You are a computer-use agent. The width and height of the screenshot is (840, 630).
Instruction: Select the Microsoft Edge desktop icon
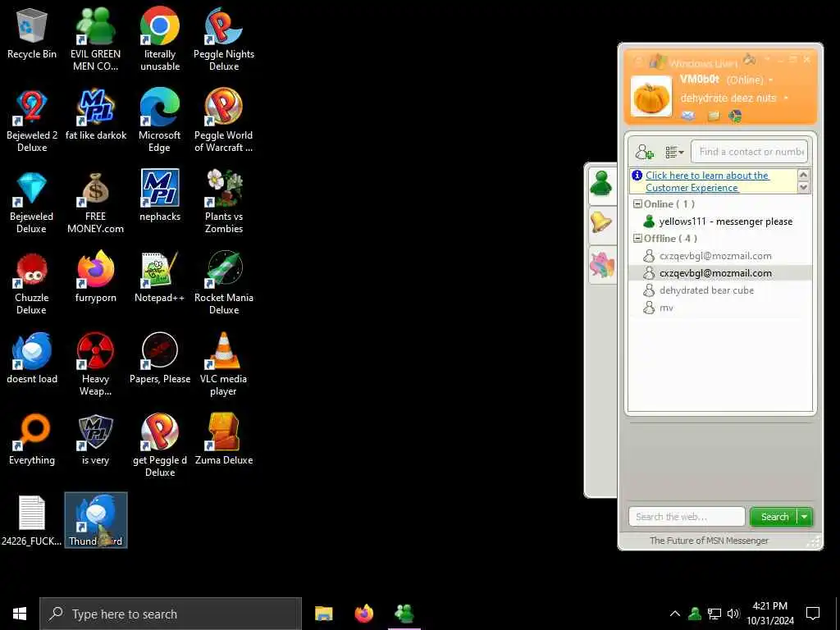(x=160, y=121)
